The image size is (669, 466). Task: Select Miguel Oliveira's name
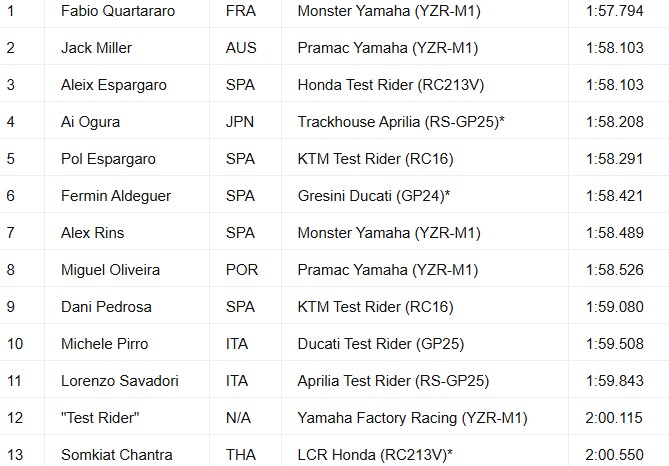click(110, 270)
